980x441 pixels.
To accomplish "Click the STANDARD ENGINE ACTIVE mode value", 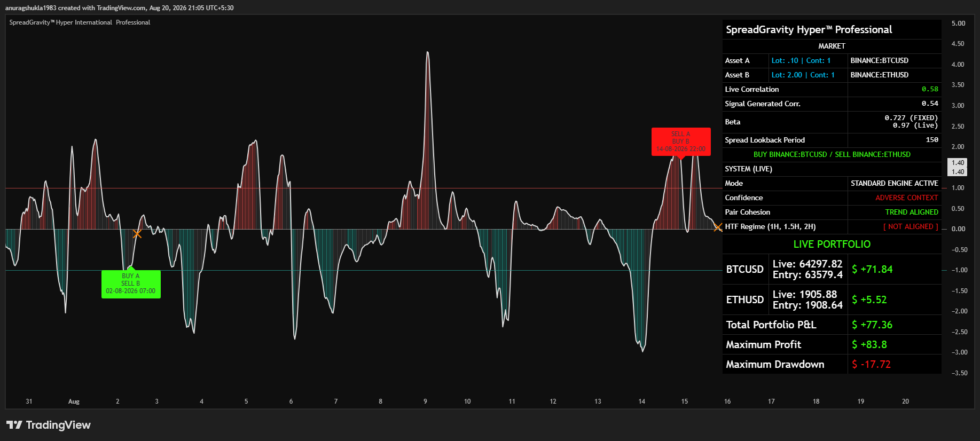I will coord(894,184).
